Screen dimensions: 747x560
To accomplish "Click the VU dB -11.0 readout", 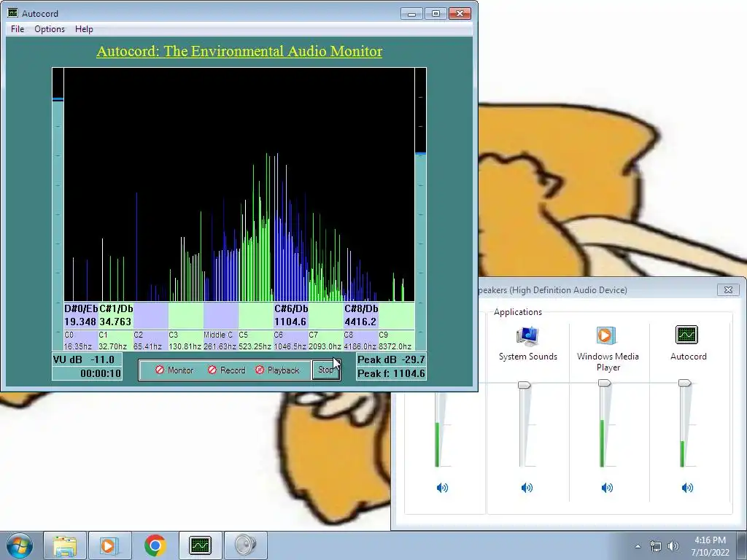I will (87, 359).
